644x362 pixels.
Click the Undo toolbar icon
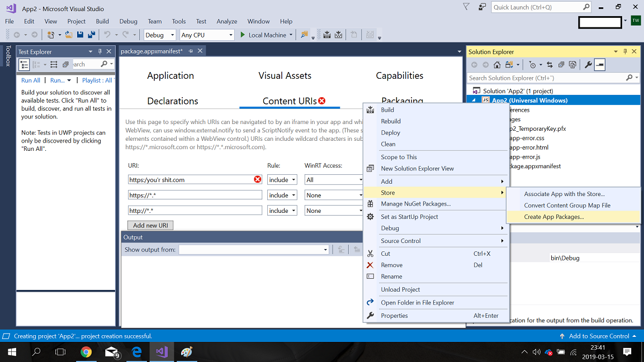point(107,35)
